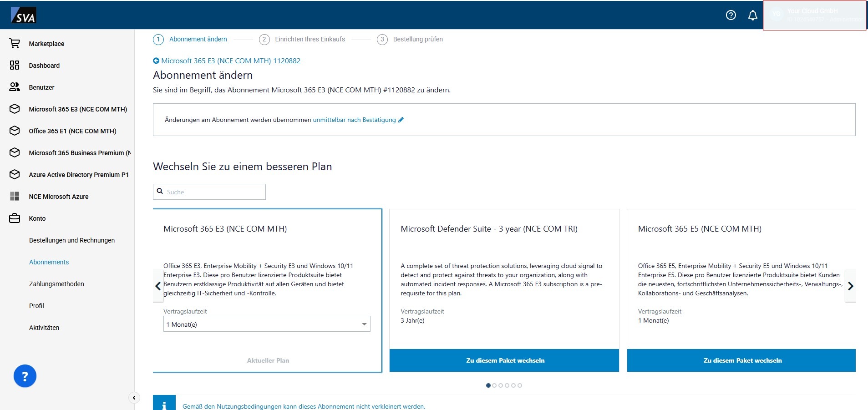Click the Microsoft 365 E3 box icon in sidebar
This screenshot has height=410, width=868.
tap(15, 109)
